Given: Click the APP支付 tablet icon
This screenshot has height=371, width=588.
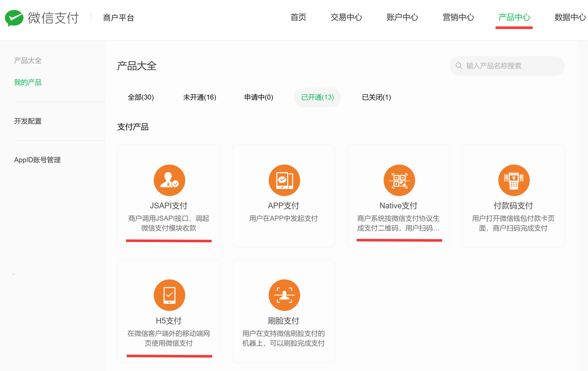Looking at the screenshot, I should (x=284, y=180).
